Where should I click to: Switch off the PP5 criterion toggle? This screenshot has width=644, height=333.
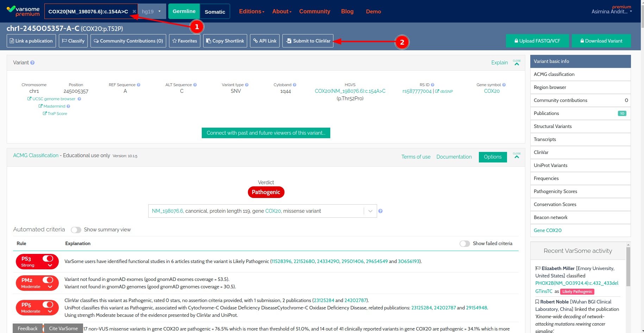pos(48,305)
